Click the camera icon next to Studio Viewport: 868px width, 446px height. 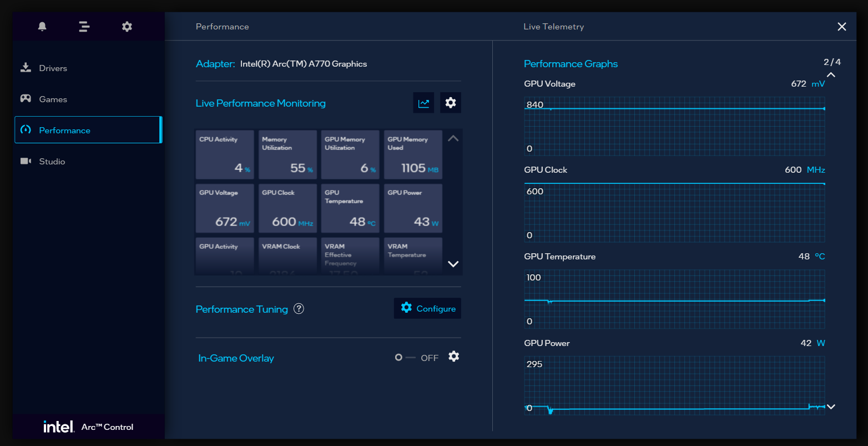[26, 161]
